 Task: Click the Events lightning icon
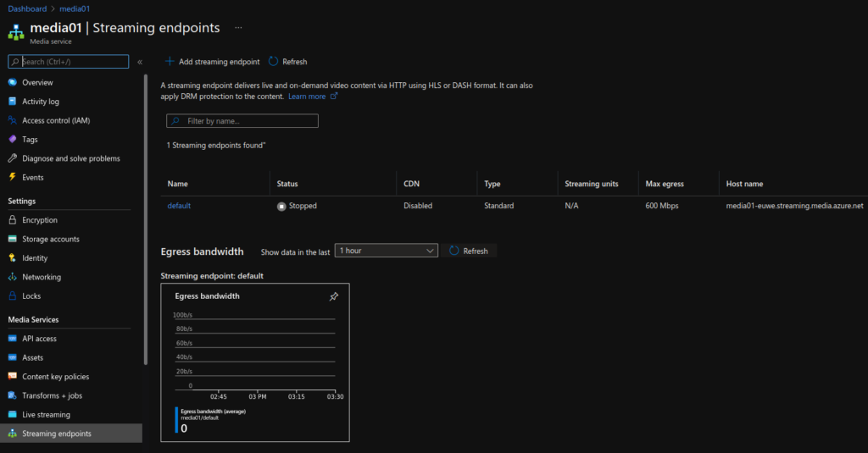click(x=12, y=177)
